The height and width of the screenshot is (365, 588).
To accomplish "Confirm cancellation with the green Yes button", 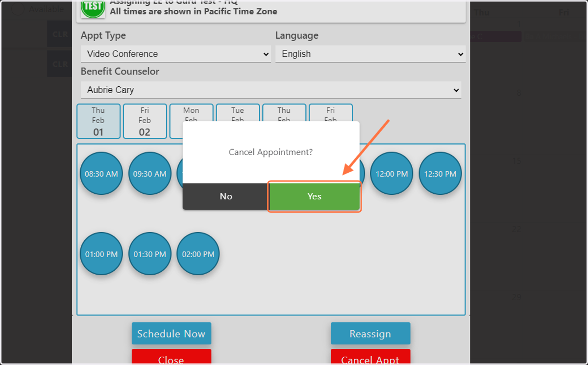I will point(315,196).
